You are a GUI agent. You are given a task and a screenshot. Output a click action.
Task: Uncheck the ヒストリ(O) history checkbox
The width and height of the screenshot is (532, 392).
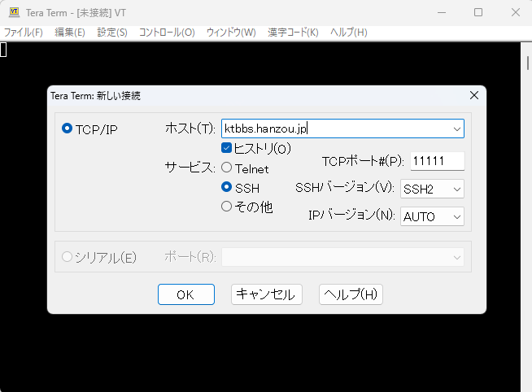pos(228,148)
